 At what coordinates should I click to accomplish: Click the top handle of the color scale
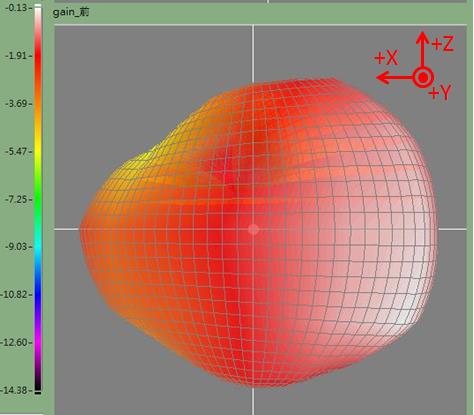38,6
